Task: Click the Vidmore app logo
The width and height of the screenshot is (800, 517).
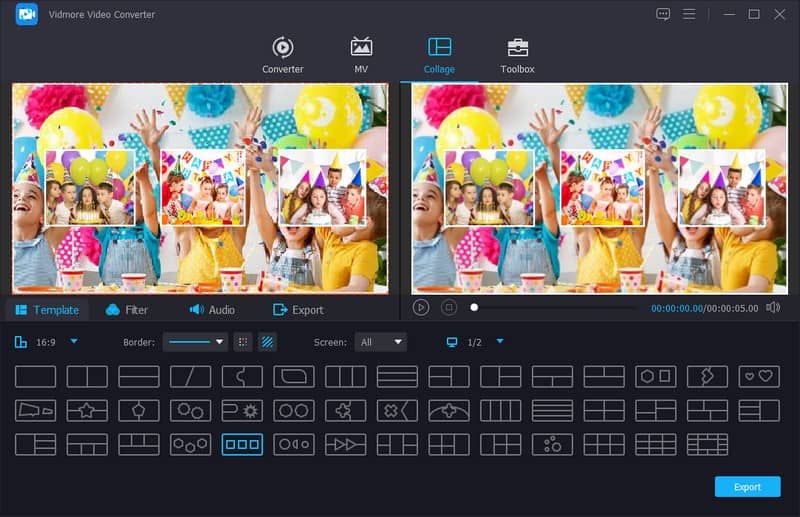Action: 27,14
